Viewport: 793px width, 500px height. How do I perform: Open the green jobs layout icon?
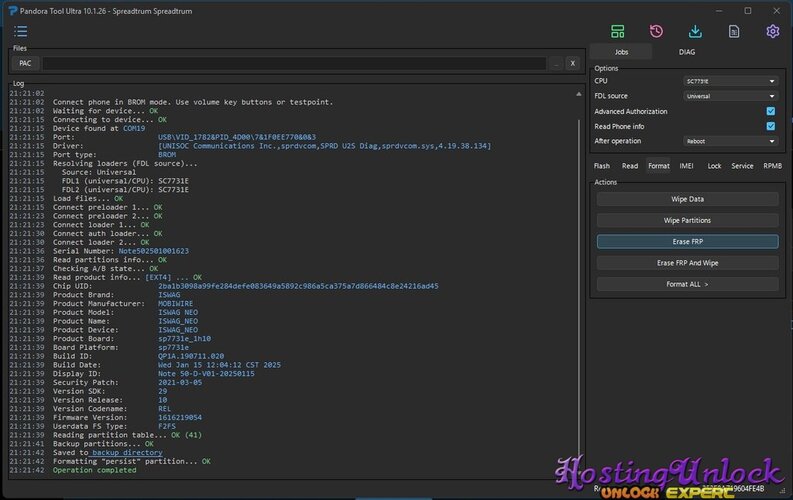coord(618,31)
